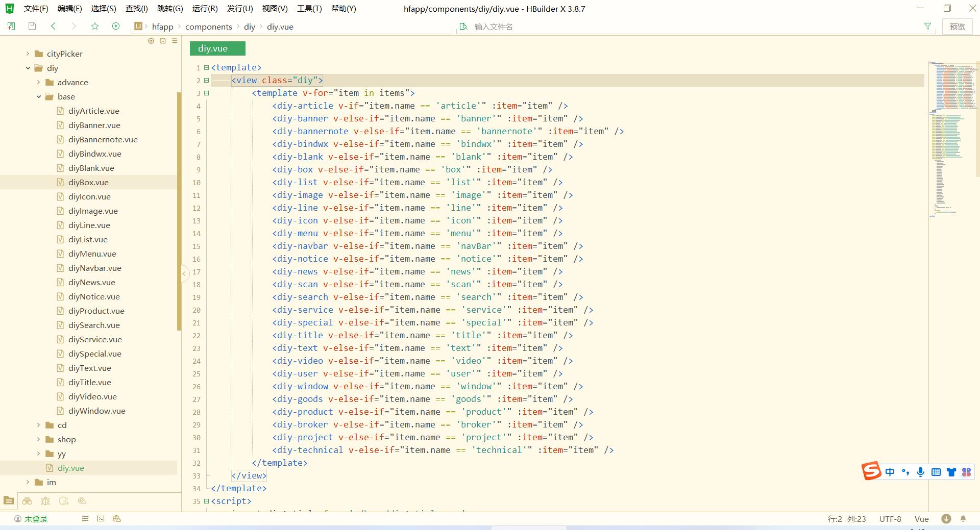Open diyWindow.vue in the tree
This screenshot has height=530, width=980.
[96, 411]
